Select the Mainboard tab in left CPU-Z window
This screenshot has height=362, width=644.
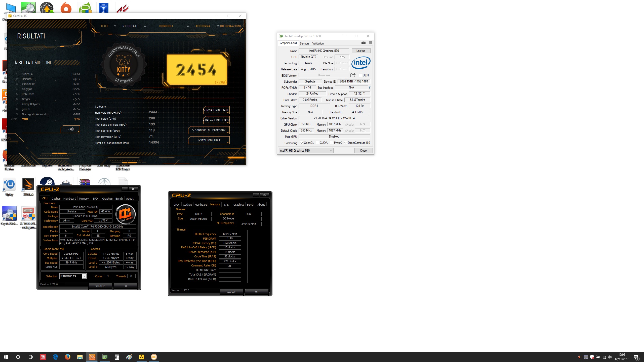(x=70, y=199)
